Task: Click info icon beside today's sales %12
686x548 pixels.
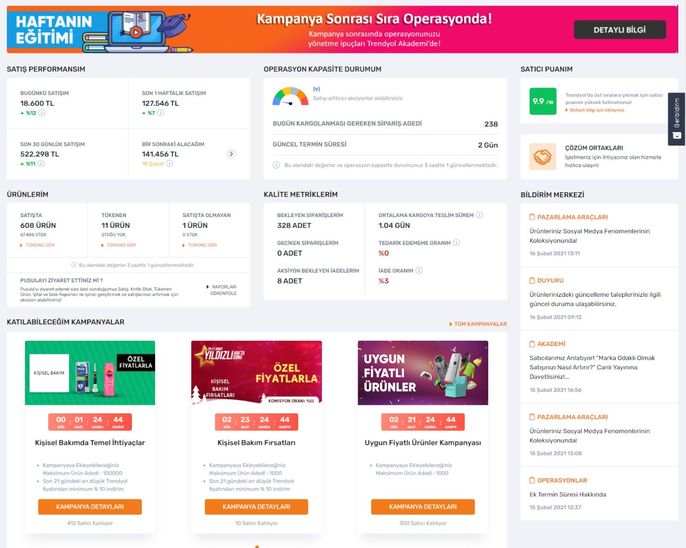Action: coord(42,113)
